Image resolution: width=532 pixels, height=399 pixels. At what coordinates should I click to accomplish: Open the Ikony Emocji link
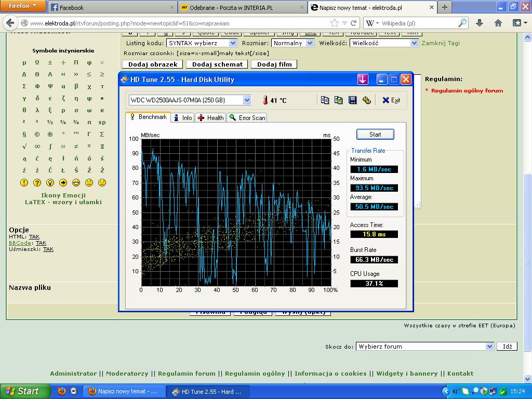(x=63, y=195)
